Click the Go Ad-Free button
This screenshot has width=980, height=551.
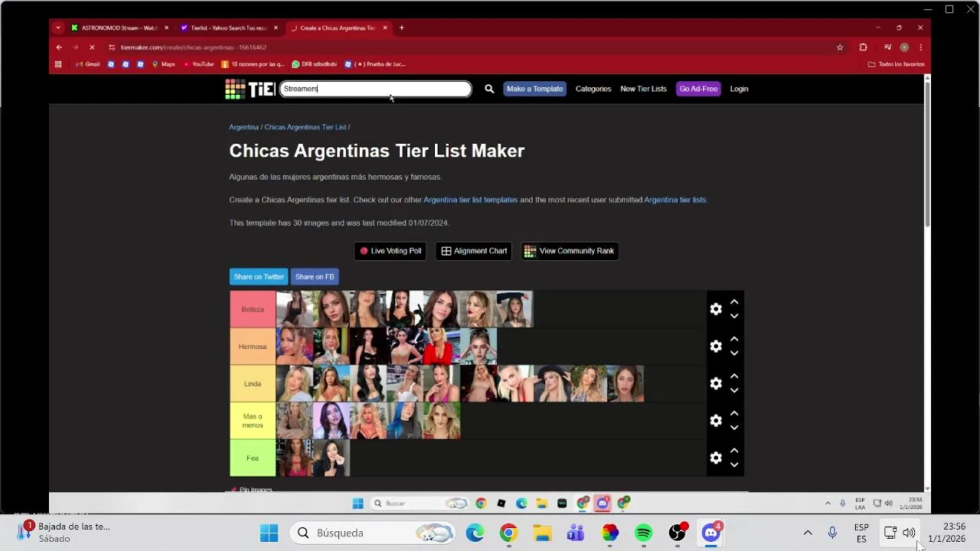(x=698, y=89)
